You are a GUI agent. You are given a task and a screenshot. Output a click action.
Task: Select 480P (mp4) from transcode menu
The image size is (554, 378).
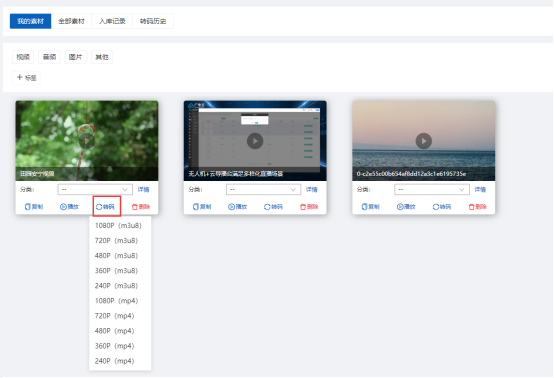(120, 331)
